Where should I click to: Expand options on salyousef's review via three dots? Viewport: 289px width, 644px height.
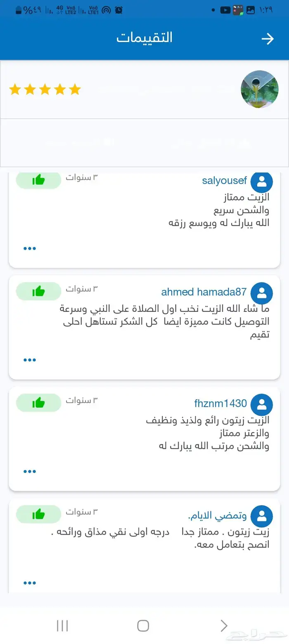(x=29, y=248)
